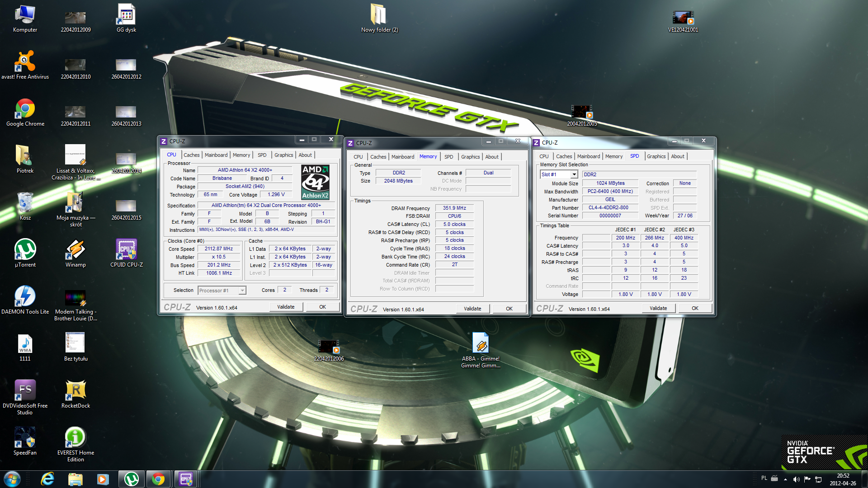Switch to the Mainboard tab in the first CPU-Z window

click(216, 155)
